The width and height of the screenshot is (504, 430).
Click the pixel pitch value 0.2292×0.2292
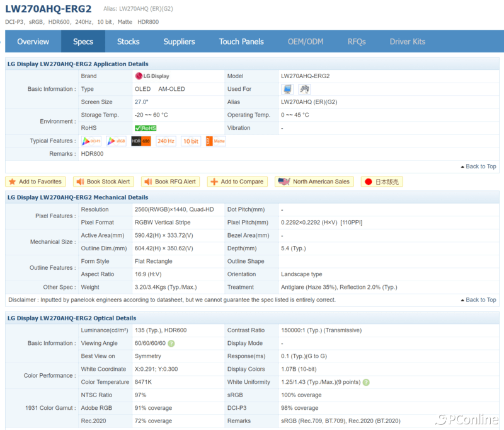pos(322,223)
